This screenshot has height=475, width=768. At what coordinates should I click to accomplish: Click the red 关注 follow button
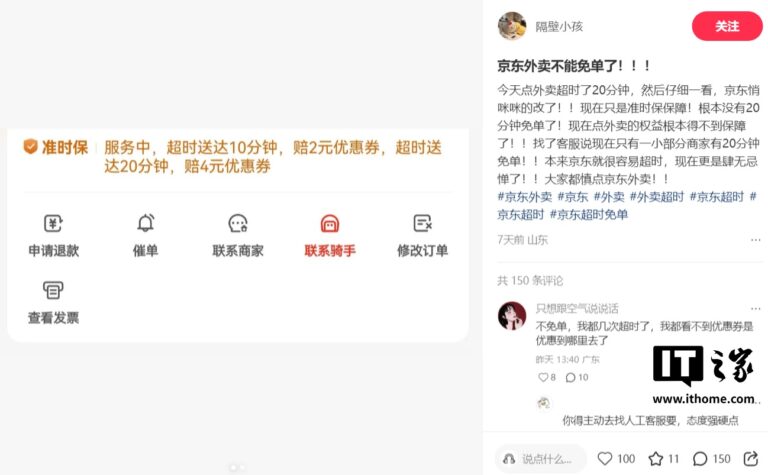[727, 26]
